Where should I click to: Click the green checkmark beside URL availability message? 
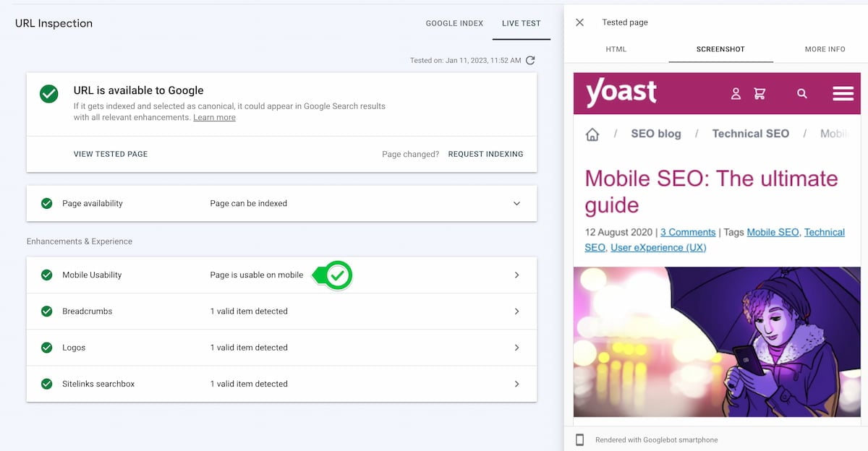(48, 93)
